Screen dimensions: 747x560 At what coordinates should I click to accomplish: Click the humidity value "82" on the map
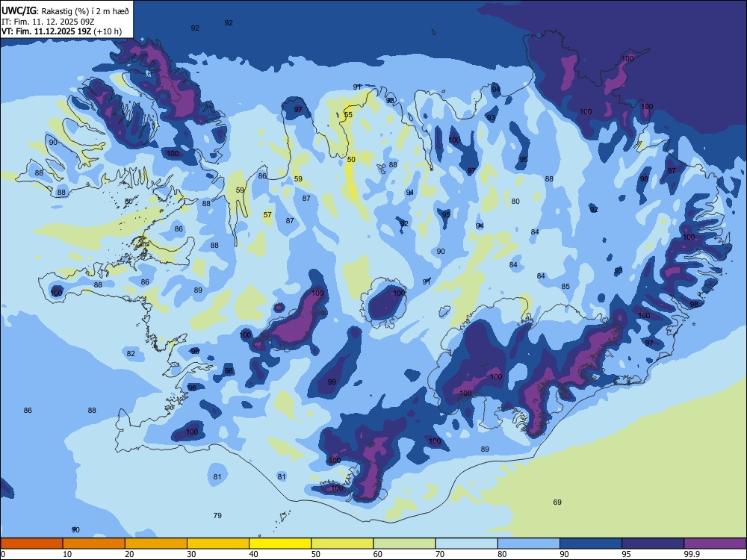131,353
